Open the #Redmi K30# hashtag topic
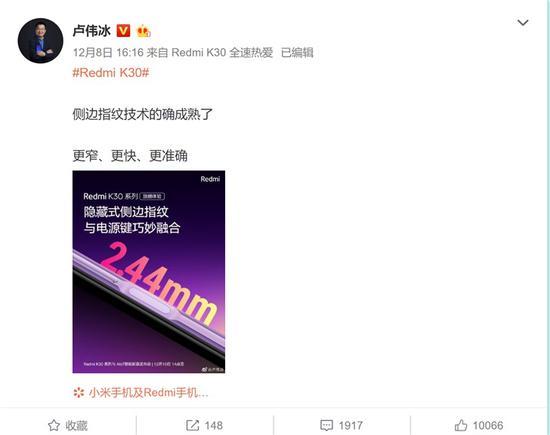This screenshot has height=435, width=550. click(x=111, y=73)
